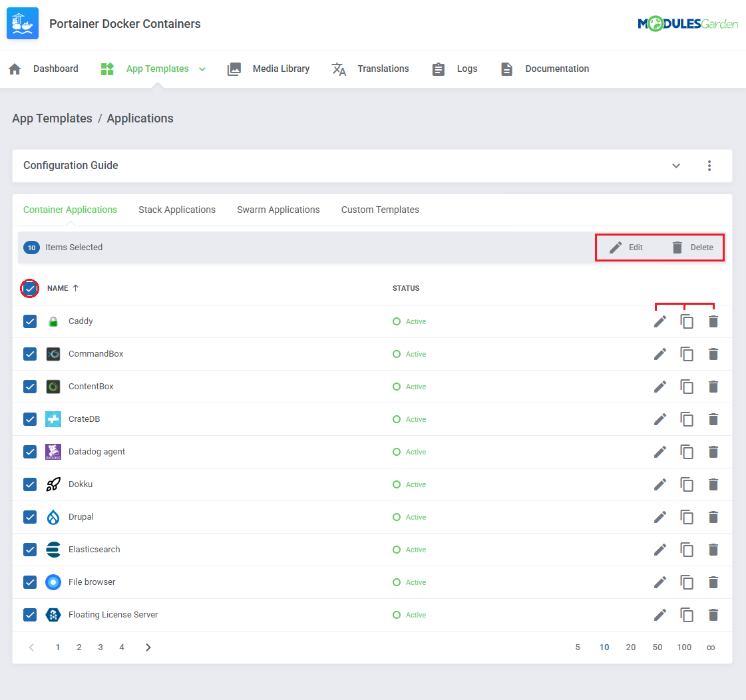Edit the Datadog agent application
Screen dimensions: 746x700
pyautogui.click(x=660, y=452)
